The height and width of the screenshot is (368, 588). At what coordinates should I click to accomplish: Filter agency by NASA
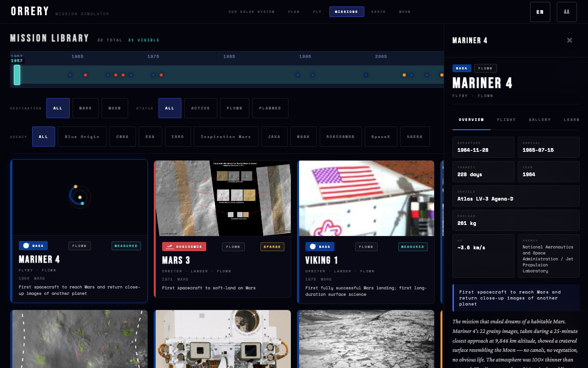click(x=304, y=137)
